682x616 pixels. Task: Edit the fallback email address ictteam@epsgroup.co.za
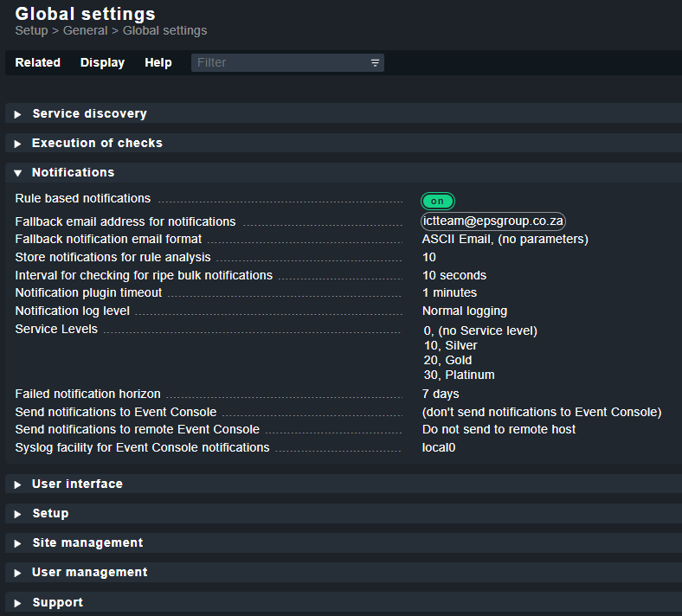[x=493, y=221]
